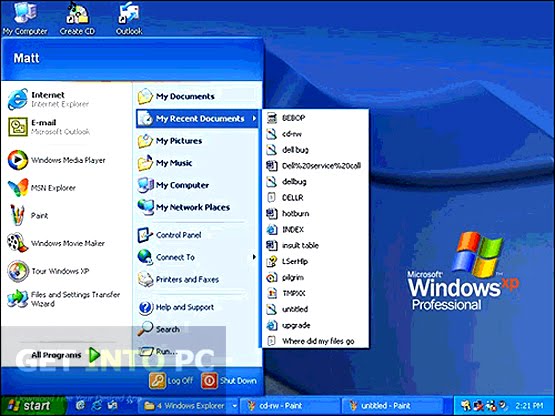Open Files and Settings Transfer Wizard

(x=64, y=299)
